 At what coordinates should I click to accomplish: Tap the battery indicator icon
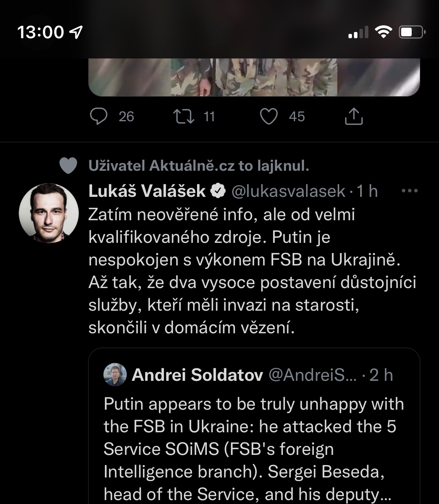pyautogui.click(x=412, y=32)
